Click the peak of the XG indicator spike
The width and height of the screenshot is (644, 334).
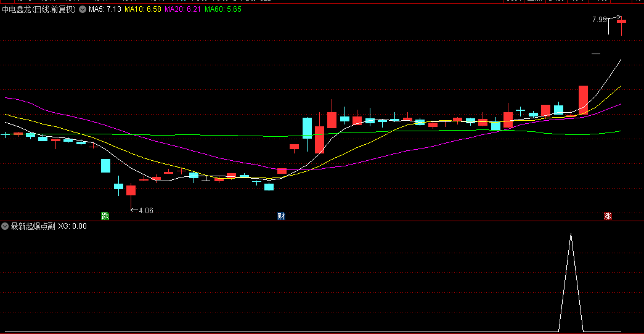(571, 234)
